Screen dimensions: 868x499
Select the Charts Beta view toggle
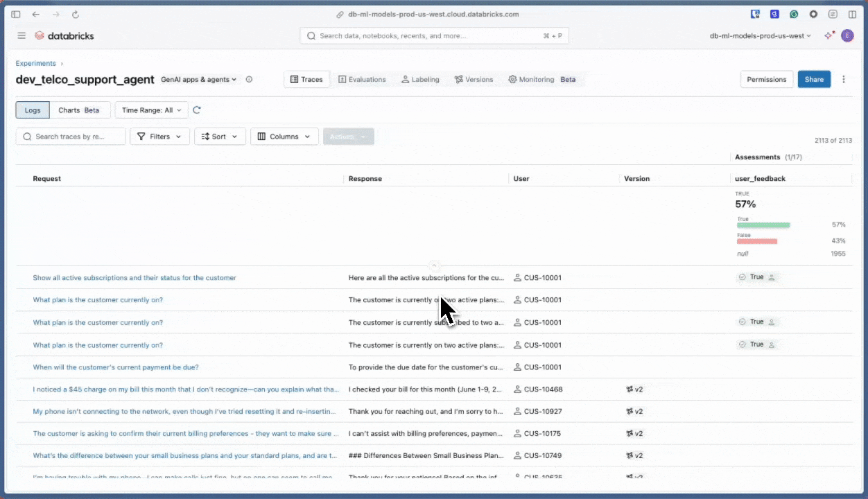pos(80,110)
